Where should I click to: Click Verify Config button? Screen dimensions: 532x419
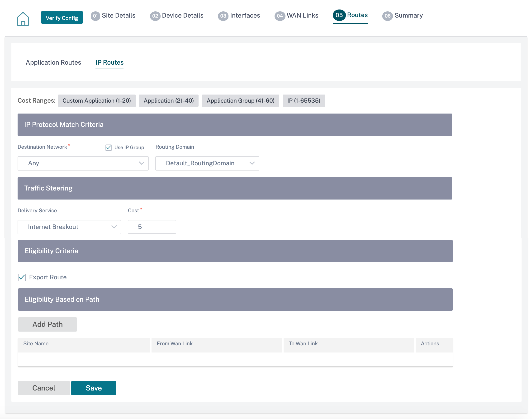pyautogui.click(x=62, y=17)
